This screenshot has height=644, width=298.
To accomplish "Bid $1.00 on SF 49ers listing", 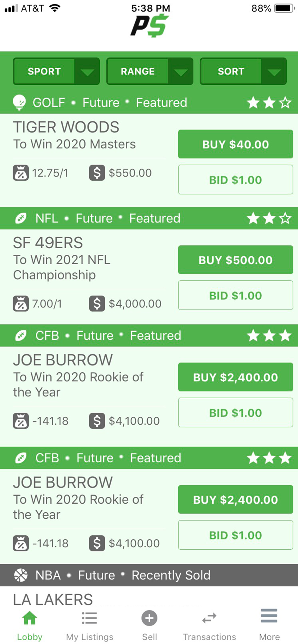I will coord(235,296).
